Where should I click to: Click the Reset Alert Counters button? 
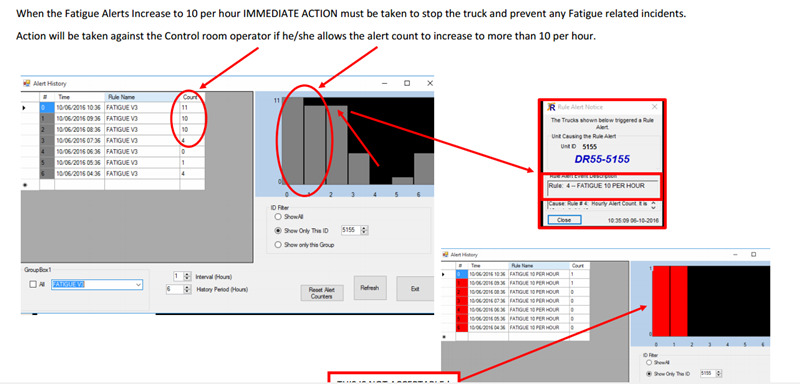[321, 293]
